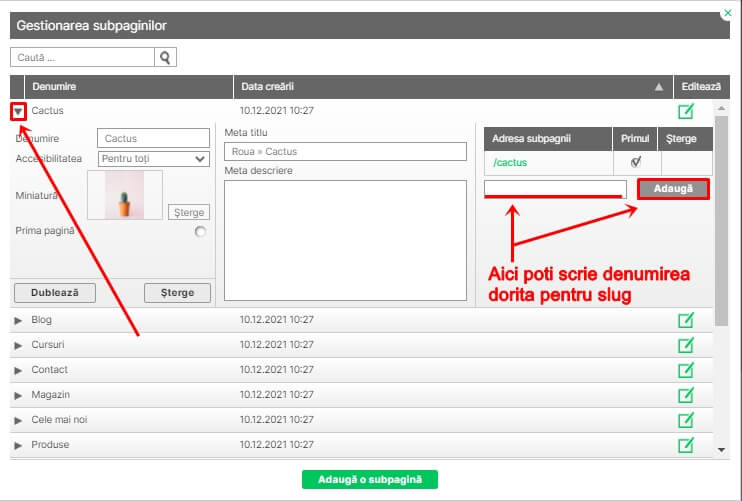The width and height of the screenshot is (742, 501).
Task: Open the edit icon for Produse
Action: click(686, 445)
